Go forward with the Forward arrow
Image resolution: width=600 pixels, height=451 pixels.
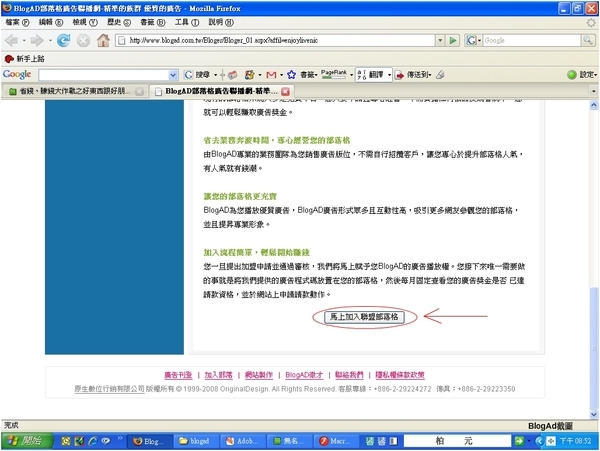[x=37, y=40]
